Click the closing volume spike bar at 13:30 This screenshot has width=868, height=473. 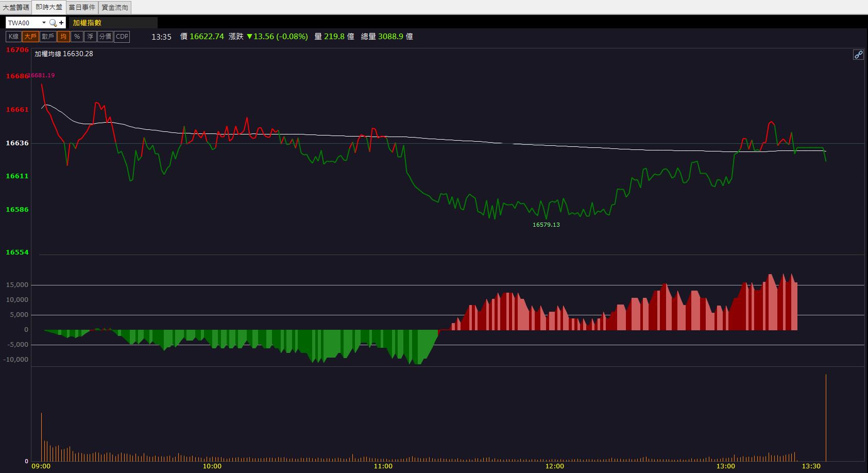click(x=826, y=417)
